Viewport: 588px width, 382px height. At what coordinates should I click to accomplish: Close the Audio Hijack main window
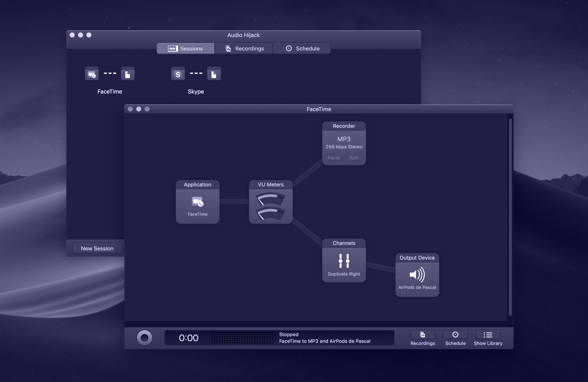click(x=72, y=35)
